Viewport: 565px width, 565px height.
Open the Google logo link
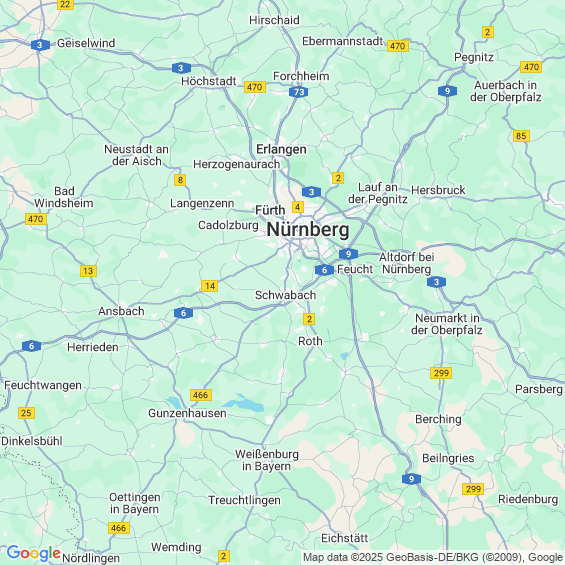(34, 553)
